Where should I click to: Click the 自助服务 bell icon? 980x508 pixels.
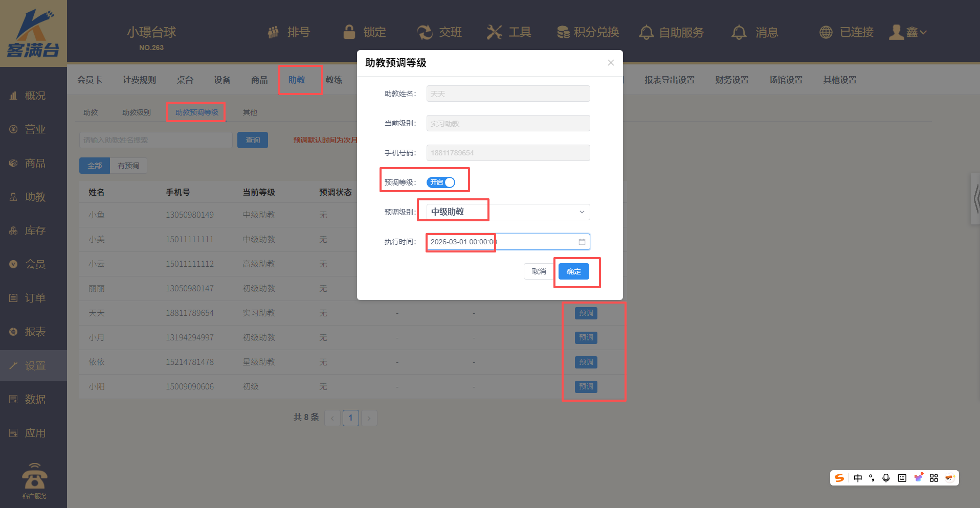click(646, 32)
